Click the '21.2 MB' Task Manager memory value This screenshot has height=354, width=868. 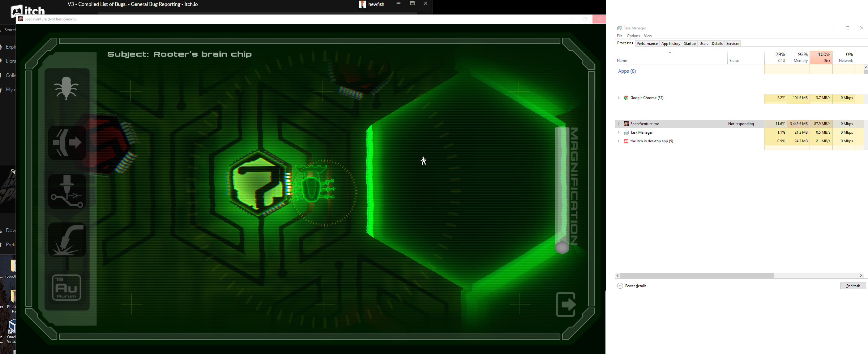(801, 132)
